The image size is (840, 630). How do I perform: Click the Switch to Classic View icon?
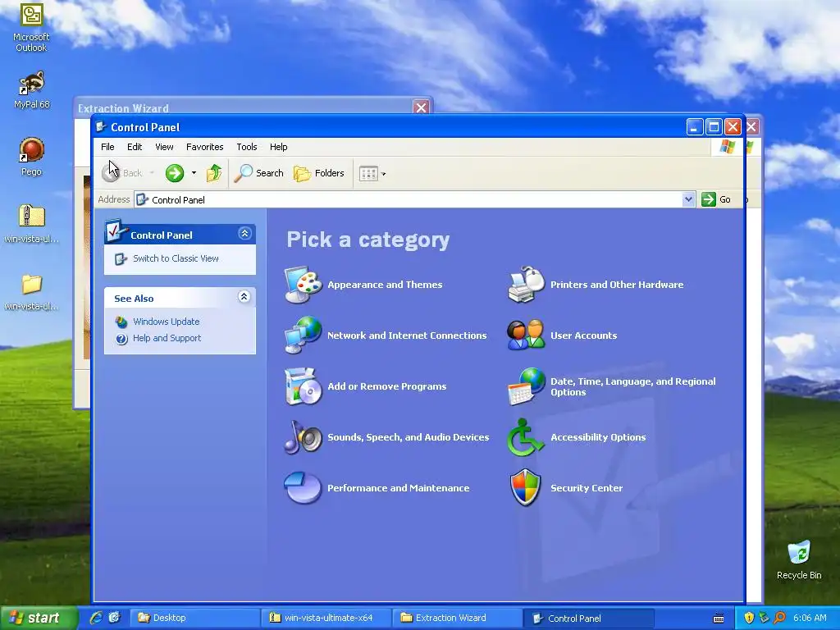(121, 258)
